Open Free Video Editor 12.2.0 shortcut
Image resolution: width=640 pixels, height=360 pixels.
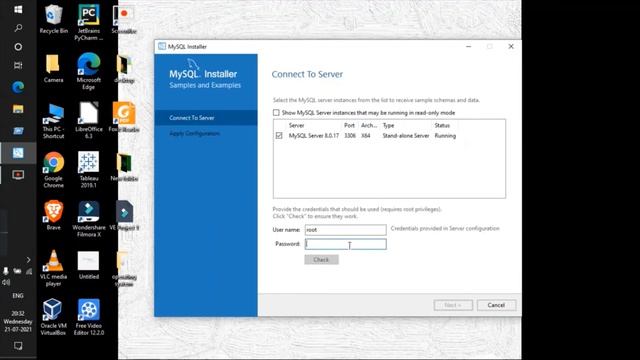(89, 317)
